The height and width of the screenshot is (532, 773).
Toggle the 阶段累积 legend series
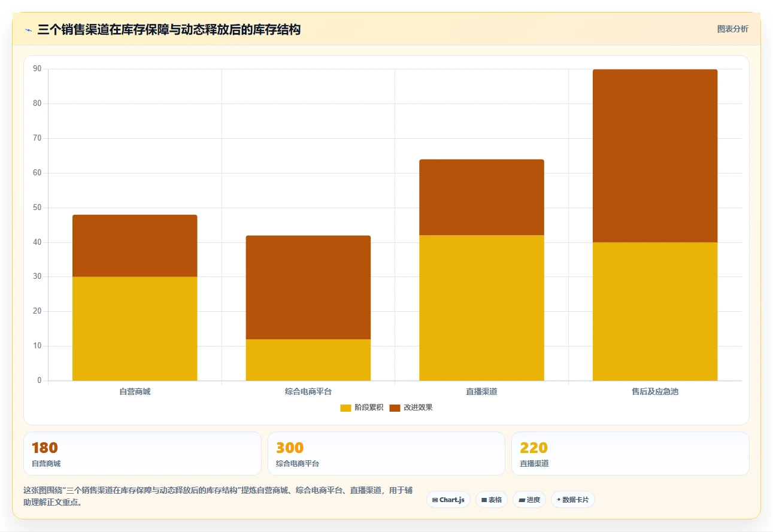pos(362,408)
